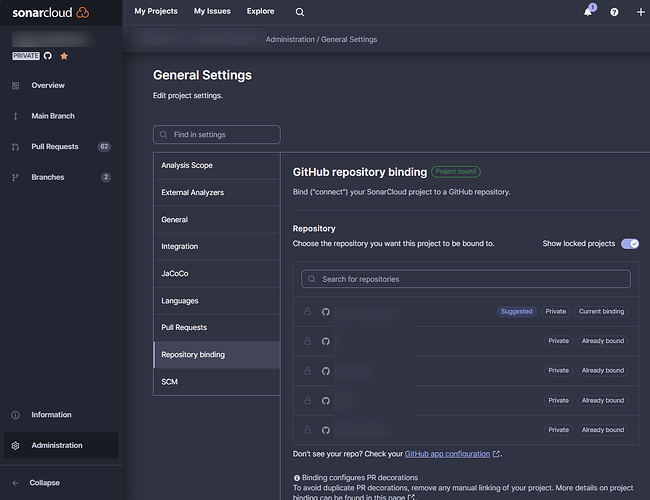Click the Search for repositories field
The height and width of the screenshot is (500, 650).
tap(466, 279)
